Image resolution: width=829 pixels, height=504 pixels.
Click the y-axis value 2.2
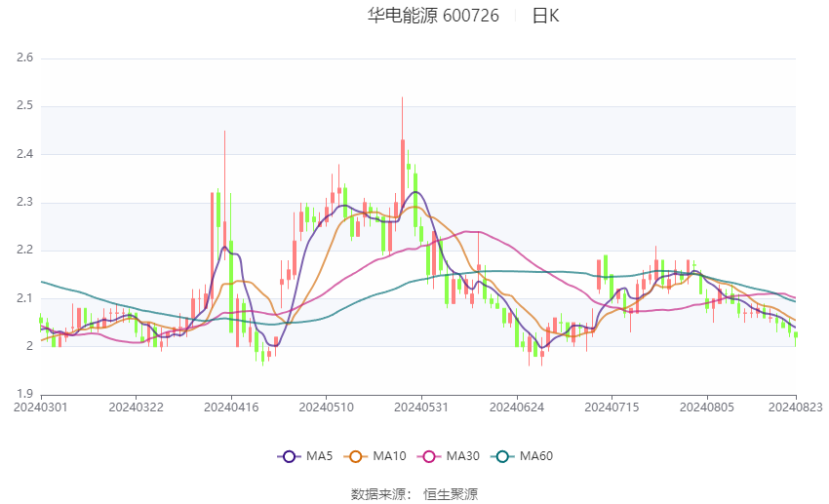coord(24,251)
